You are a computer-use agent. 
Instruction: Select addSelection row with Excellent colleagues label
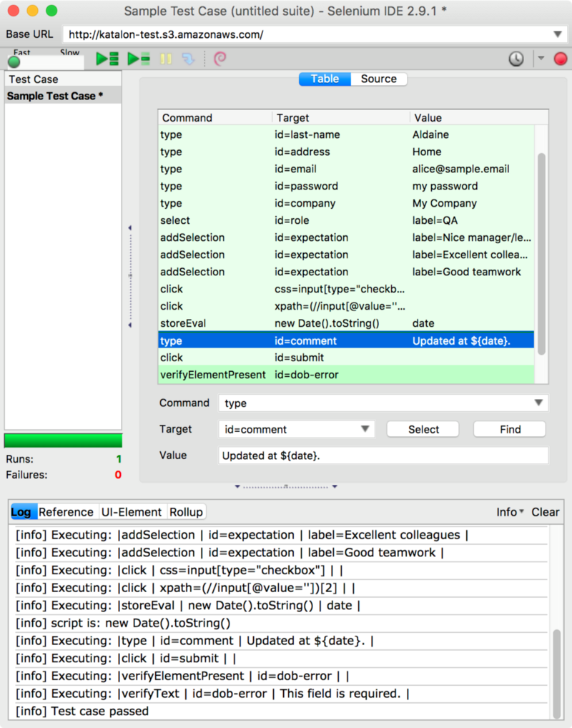pyautogui.click(x=346, y=255)
